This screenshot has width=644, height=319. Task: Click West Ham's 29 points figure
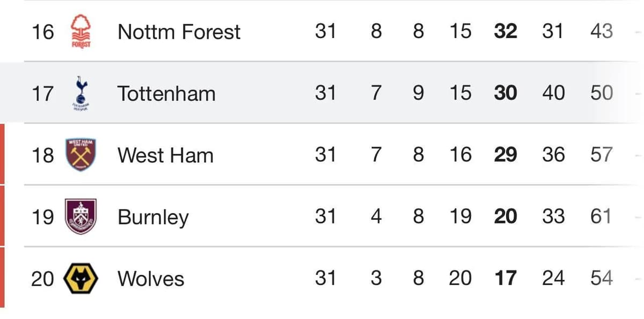point(506,155)
